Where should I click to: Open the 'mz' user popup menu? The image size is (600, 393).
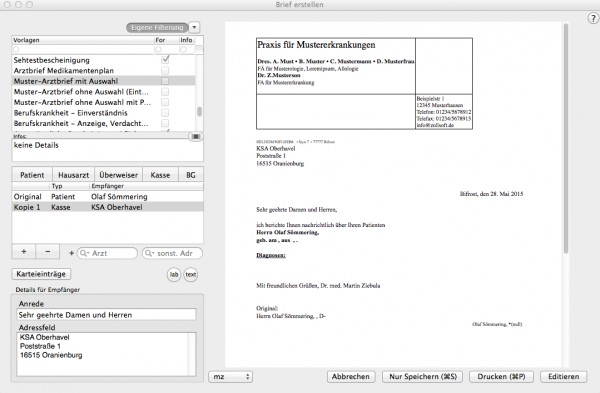coord(230,377)
